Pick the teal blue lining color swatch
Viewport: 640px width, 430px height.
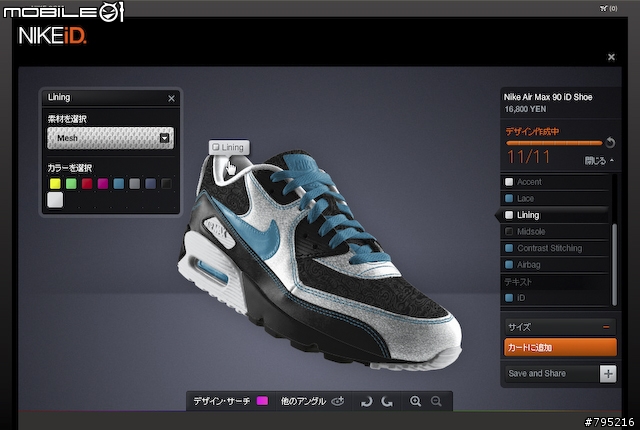coord(119,184)
